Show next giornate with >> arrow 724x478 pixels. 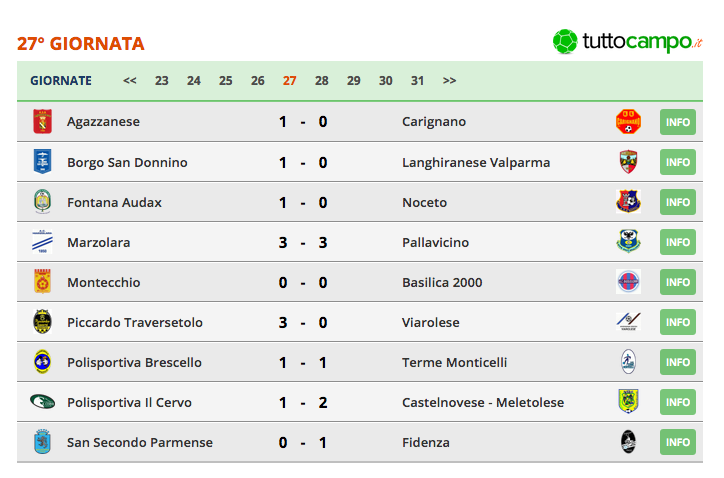tap(449, 81)
